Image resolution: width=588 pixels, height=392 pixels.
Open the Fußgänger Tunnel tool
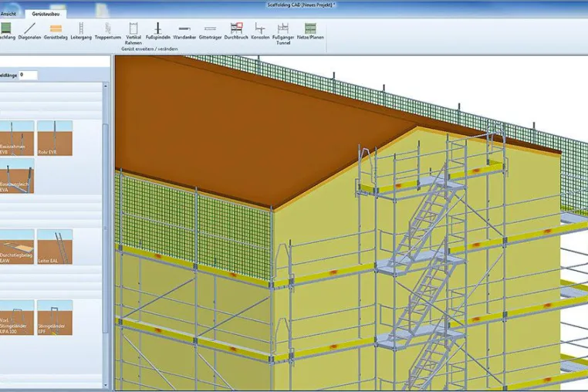click(x=283, y=34)
